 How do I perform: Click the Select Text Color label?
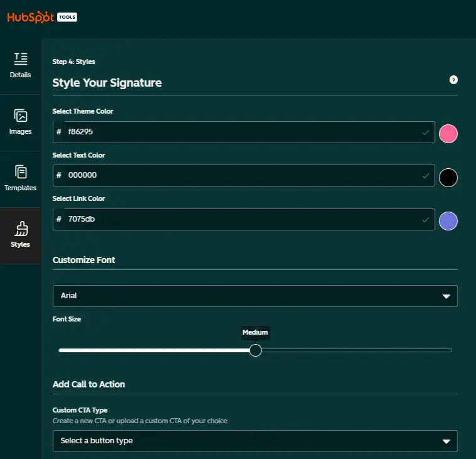78,155
